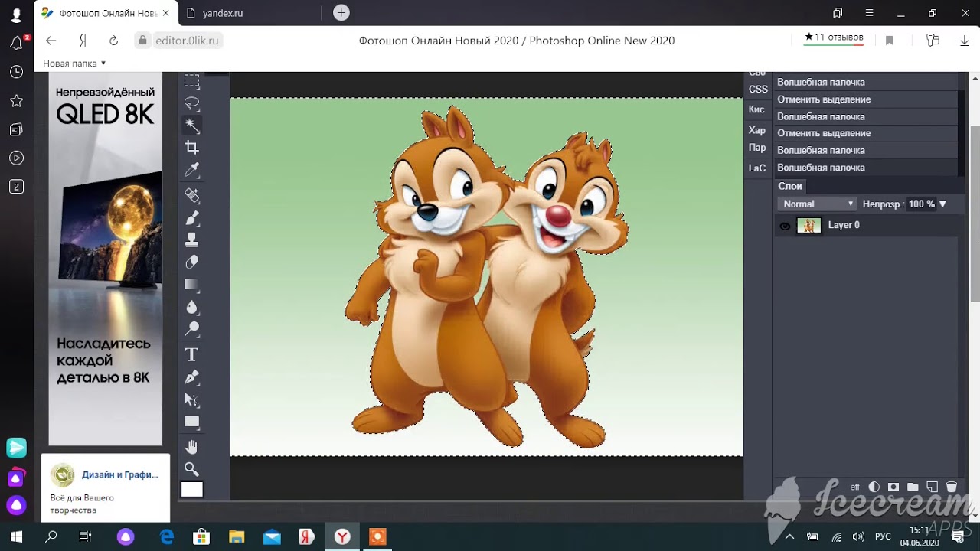Screen dimensions: 980x551
Task: Select the Magic Wand tool
Action: (x=192, y=126)
